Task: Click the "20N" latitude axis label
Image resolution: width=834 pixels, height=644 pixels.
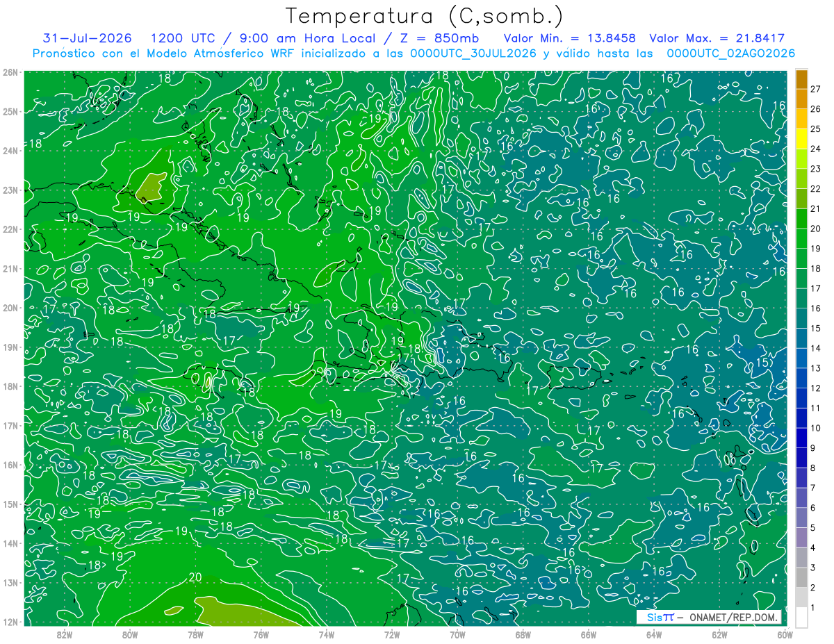Action: (10, 308)
